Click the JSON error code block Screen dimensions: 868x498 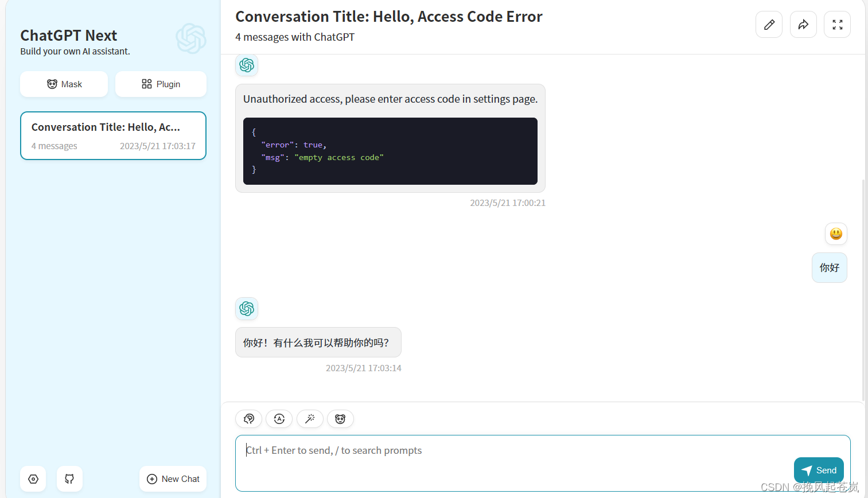click(390, 151)
